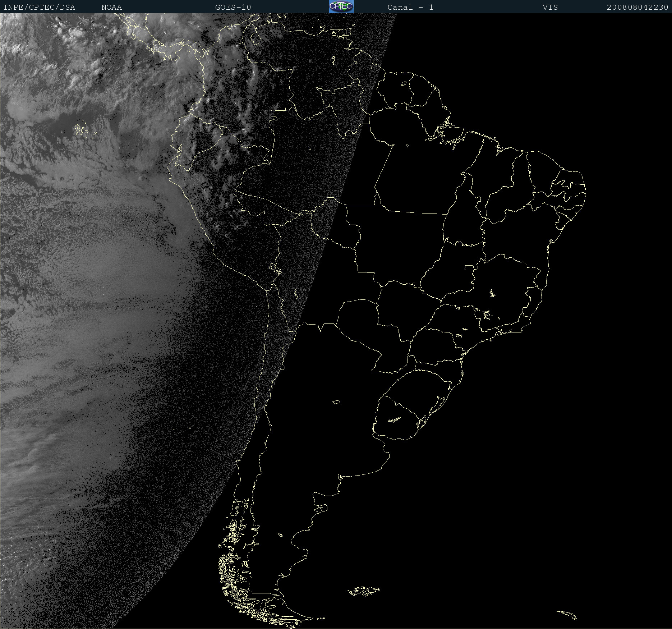Select the 'Canal - 1' label
This screenshot has height=629, width=672.
410,7
